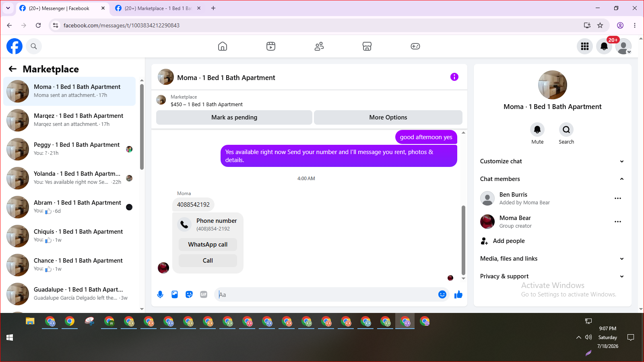Open the emoji picker in the message box

442,294
